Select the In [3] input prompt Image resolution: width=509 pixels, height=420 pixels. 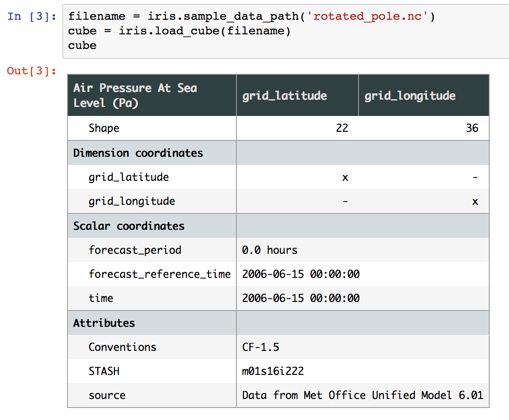[31, 17]
